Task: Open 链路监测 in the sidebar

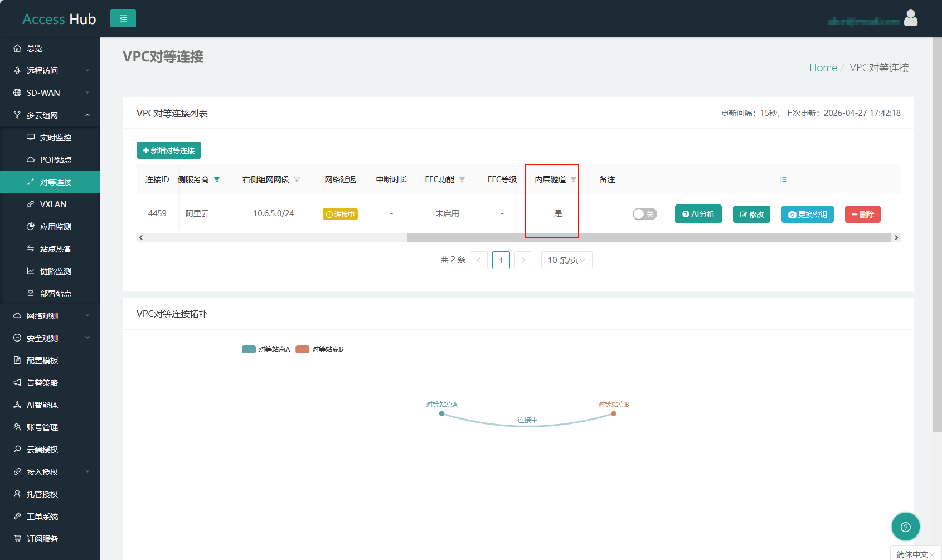Action: point(50,271)
